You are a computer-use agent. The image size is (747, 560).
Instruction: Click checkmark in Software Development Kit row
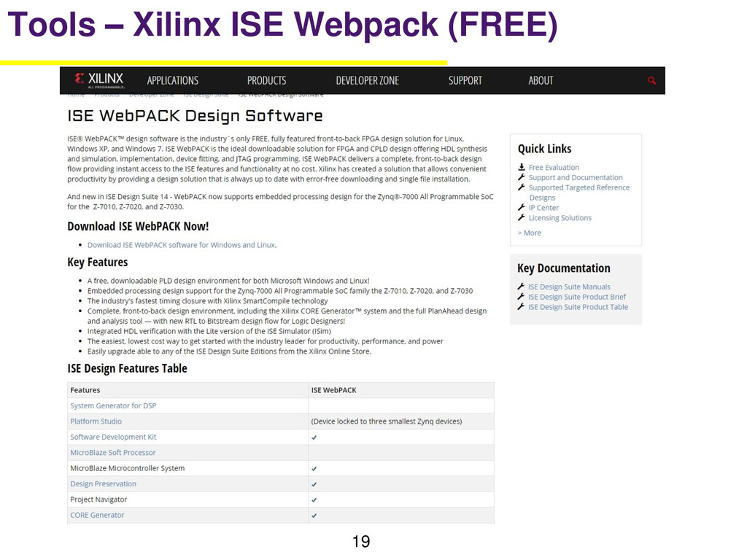coord(314,437)
